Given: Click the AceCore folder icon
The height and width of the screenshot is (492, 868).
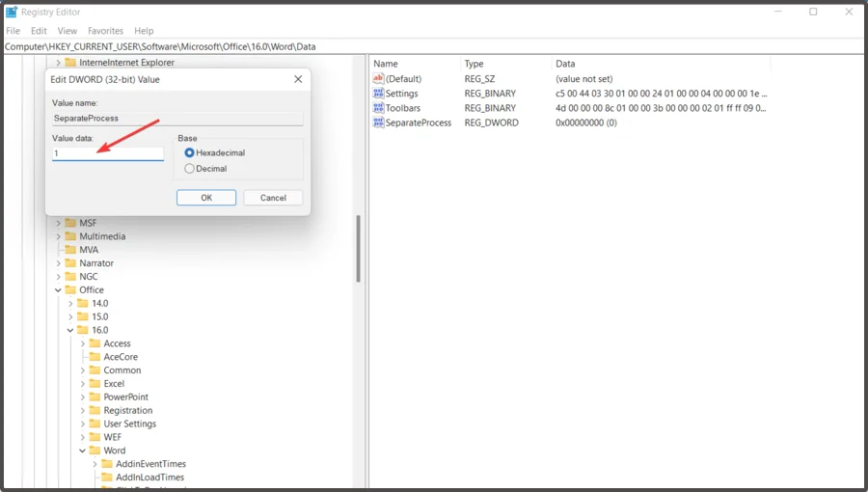Looking at the screenshot, I should (95, 356).
